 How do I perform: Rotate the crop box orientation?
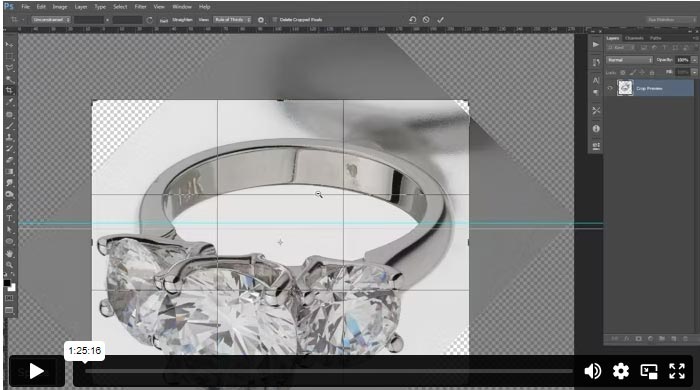coord(150,20)
